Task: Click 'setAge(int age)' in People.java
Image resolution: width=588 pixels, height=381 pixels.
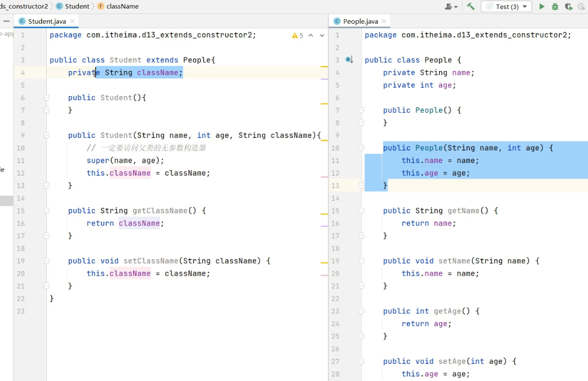Action: (472, 361)
